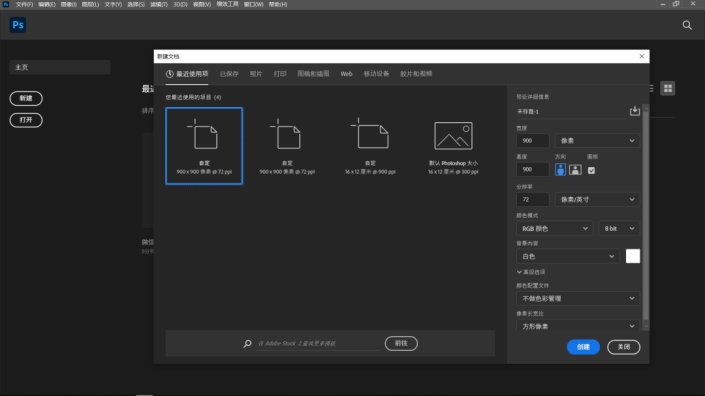Open the 8 bit depth dropdown
Screen dimensions: 705x396
coord(619,229)
